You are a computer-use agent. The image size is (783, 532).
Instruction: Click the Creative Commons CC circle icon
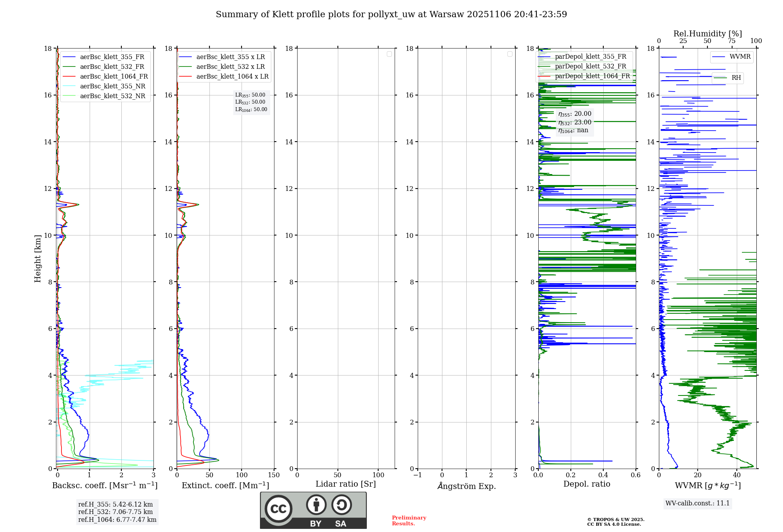[278, 509]
